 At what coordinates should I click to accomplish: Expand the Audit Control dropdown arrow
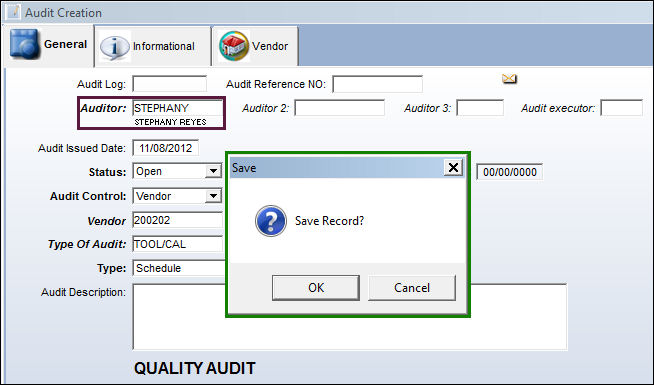coord(213,196)
